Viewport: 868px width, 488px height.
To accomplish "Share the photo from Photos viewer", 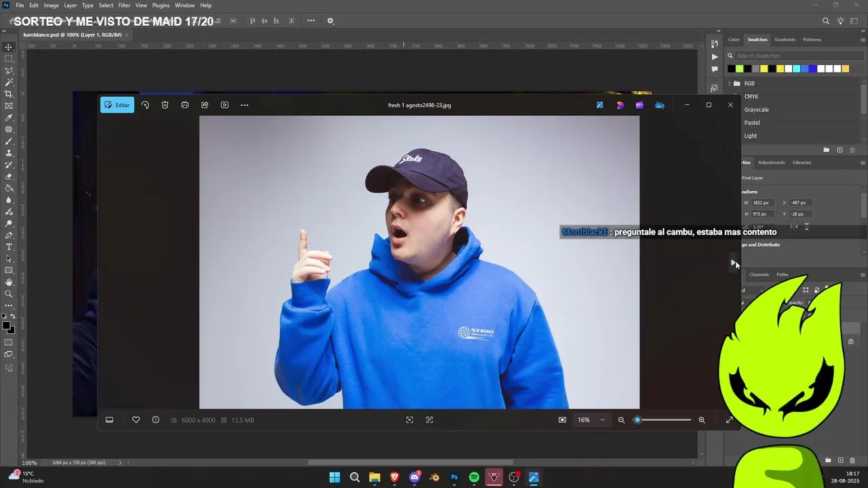I will (205, 105).
